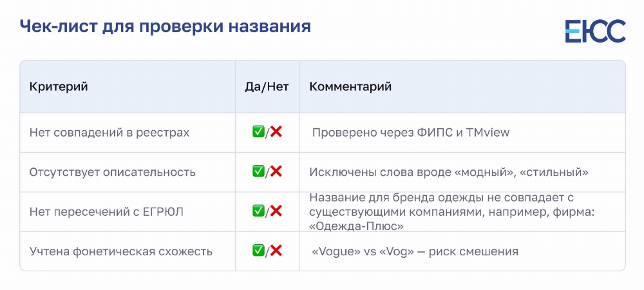Select the Нет совпадений в реестрах cell

coord(109,133)
